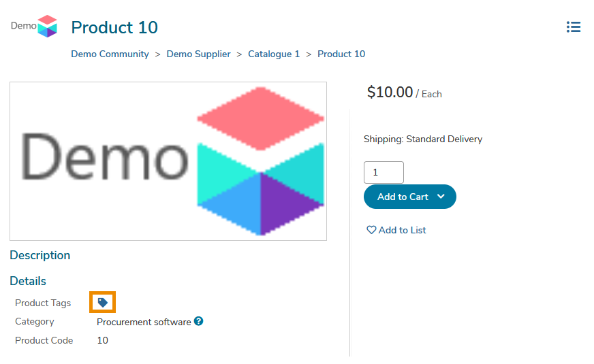Click the Demo cube logo in header
Screen dimensions: 594x364
click(x=34, y=26)
